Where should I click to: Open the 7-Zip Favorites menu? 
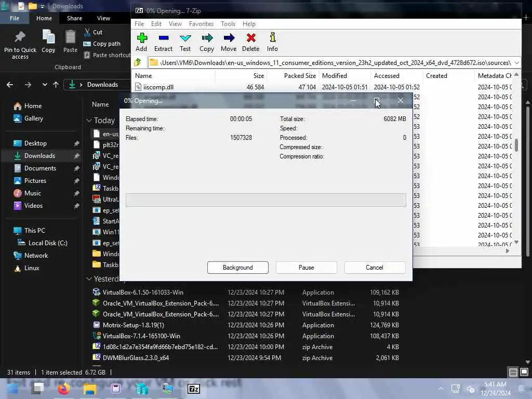(201, 24)
